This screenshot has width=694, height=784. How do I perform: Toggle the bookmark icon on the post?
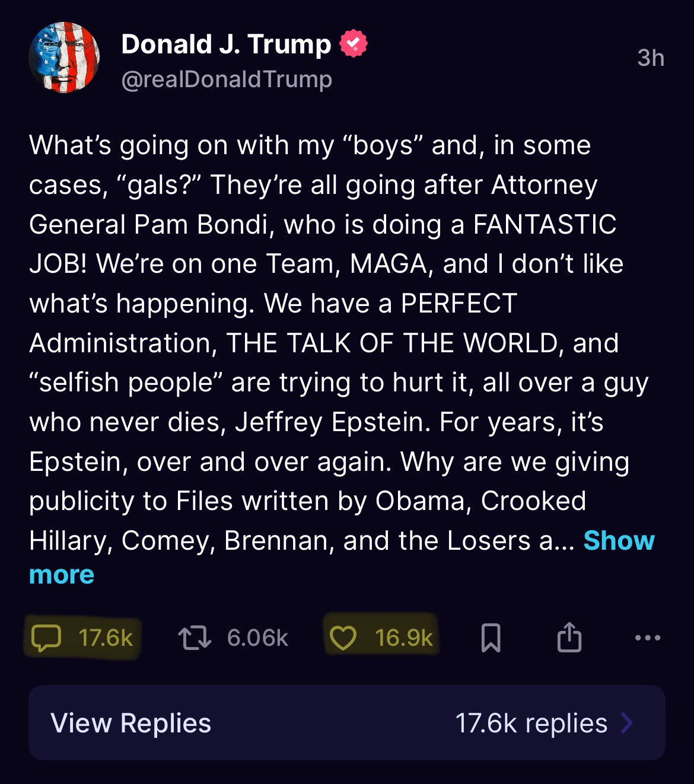point(491,638)
